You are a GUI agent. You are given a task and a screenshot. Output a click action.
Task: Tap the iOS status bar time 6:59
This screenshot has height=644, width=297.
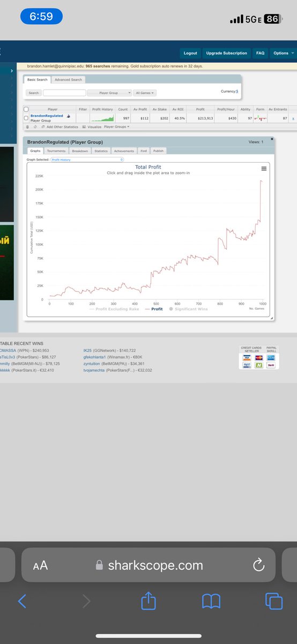(x=41, y=17)
